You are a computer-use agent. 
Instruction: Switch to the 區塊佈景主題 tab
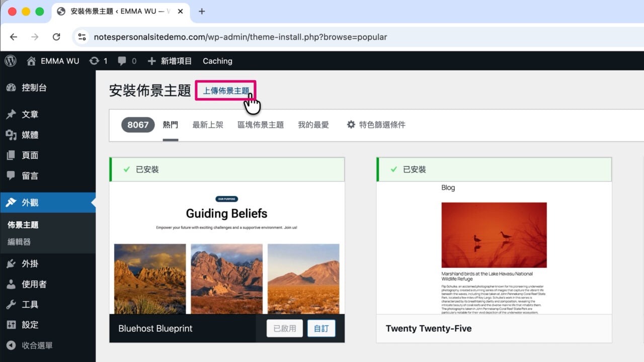261,125
